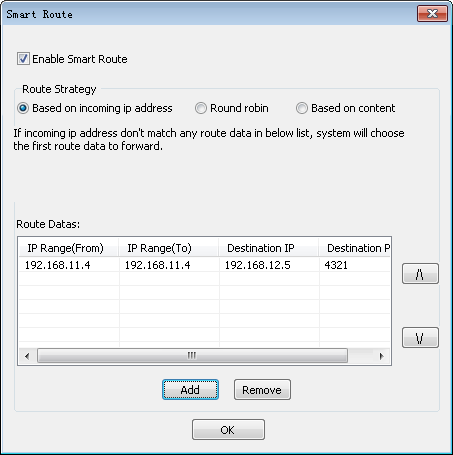Select destination port 4321 cell
The width and height of the screenshot is (453, 455).
coord(354,265)
